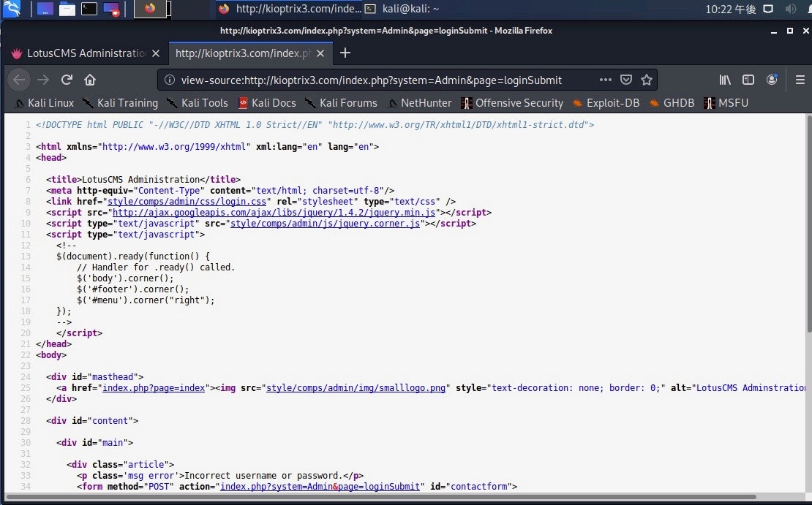Click the display icon in the system tray
Image resolution: width=812 pixels, height=505 pixels.
point(769,9)
